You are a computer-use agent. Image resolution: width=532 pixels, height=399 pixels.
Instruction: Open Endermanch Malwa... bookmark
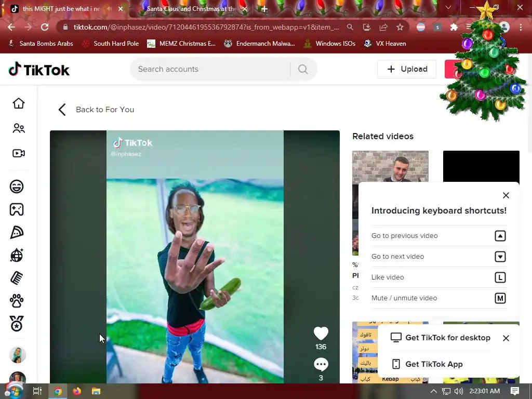(260, 44)
